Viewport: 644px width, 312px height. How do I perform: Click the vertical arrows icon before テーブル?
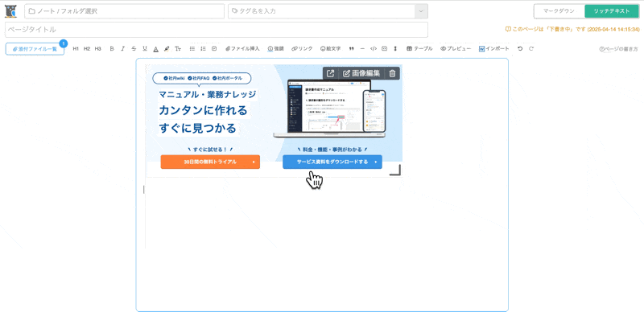coord(395,48)
